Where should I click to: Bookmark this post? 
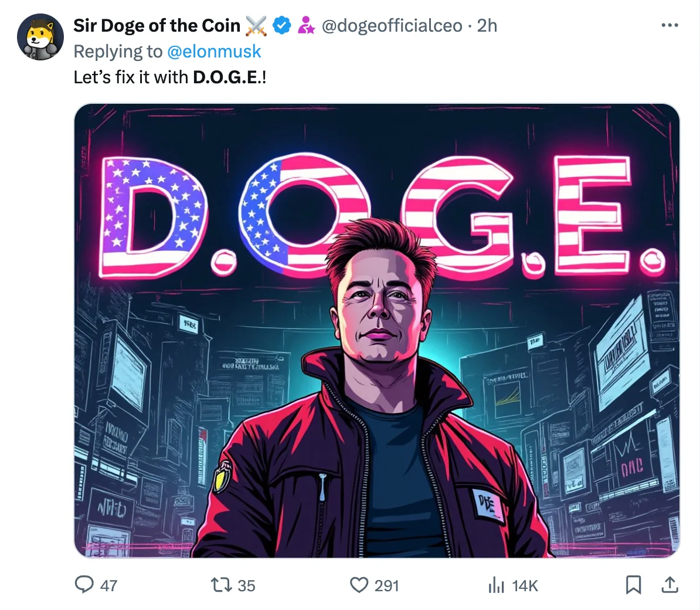pyautogui.click(x=633, y=585)
